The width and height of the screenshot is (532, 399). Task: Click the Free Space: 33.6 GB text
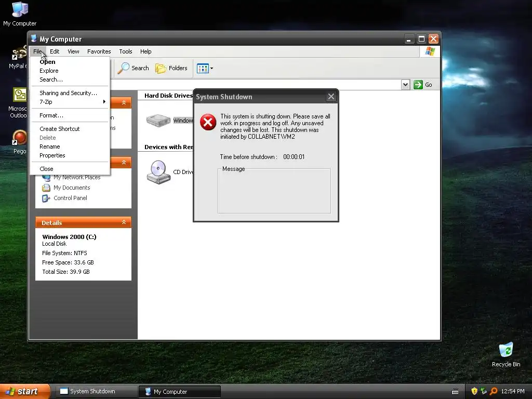[68, 262]
